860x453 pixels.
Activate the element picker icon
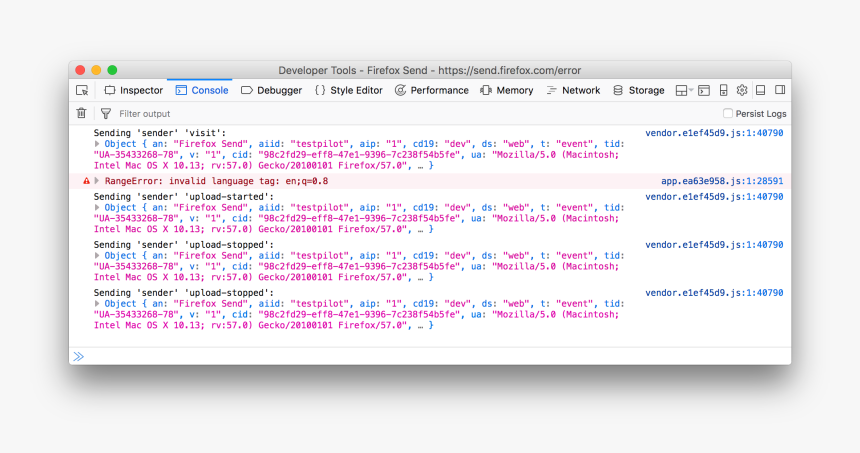click(82, 90)
